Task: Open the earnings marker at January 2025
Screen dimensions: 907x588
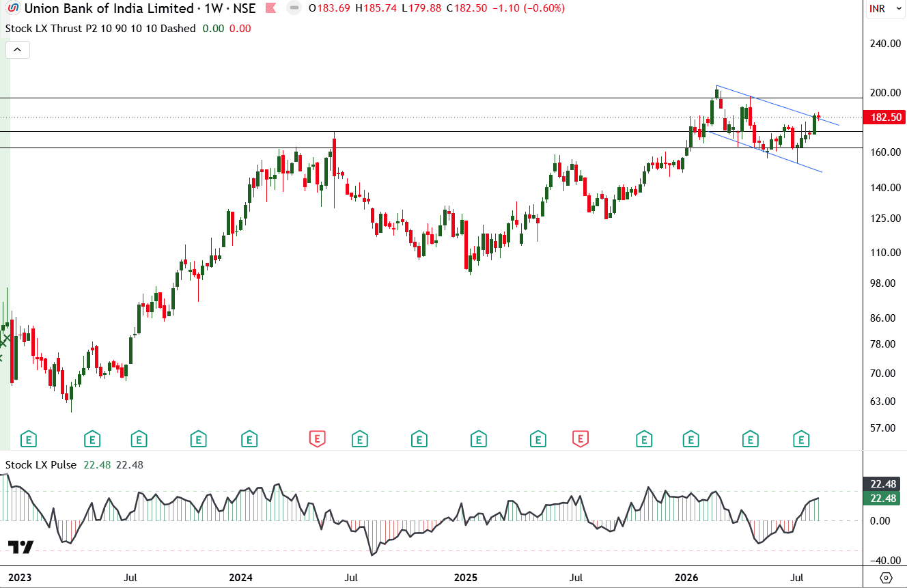Action: pyautogui.click(x=479, y=438)
